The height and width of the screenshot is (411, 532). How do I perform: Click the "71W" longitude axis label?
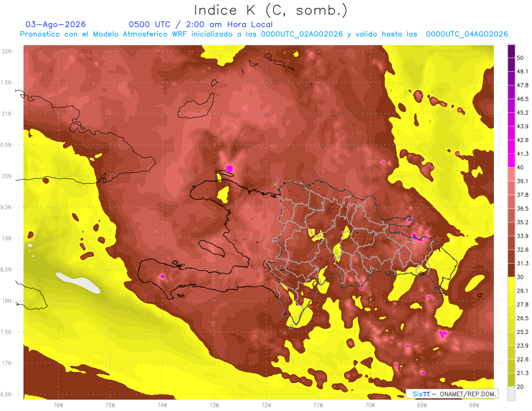tap(318, 405)
